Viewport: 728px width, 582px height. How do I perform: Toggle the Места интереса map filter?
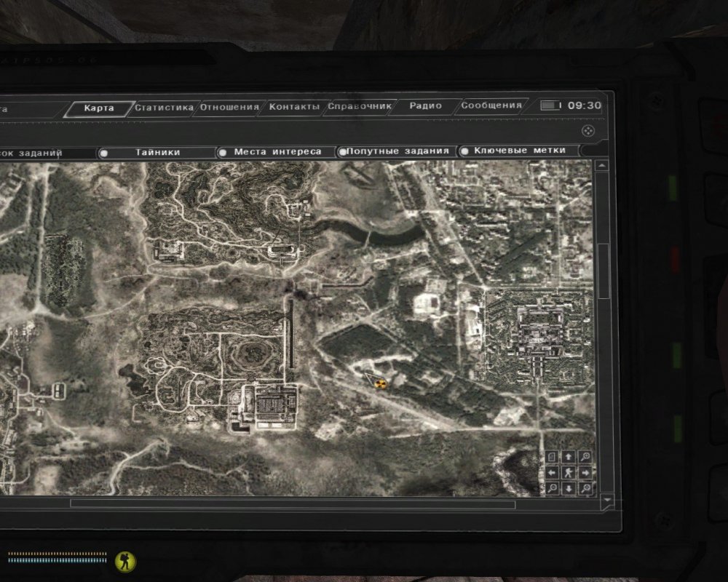pos(277,151)
